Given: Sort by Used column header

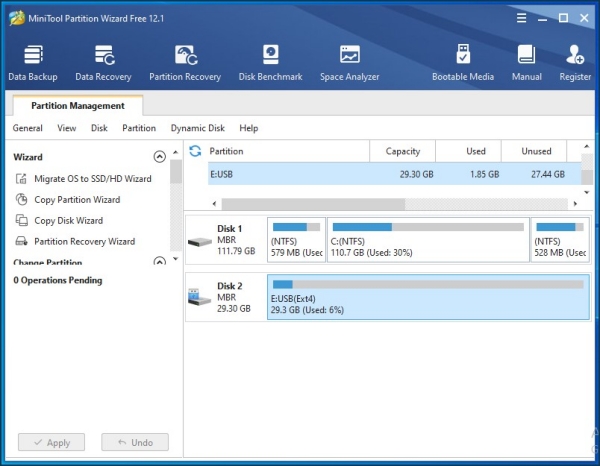Looking at the screenshot, I should [x=468, y=151].
